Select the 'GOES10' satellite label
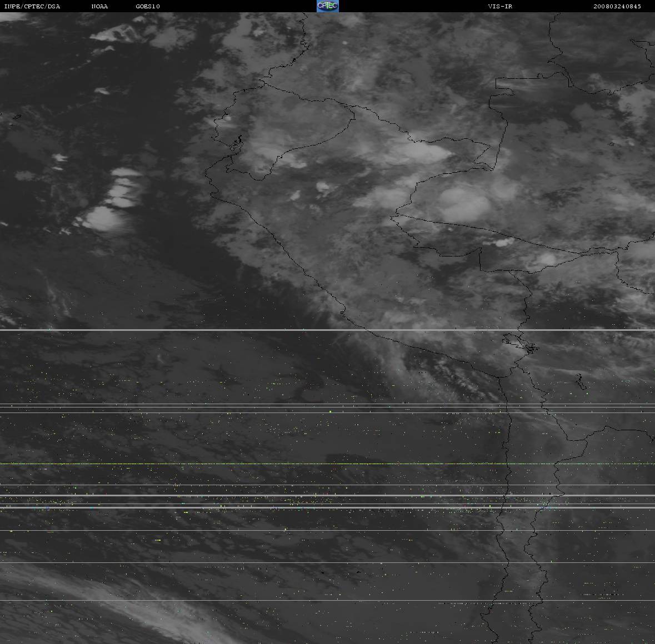The width and height of the screenshot is (655, 644). 148,6
